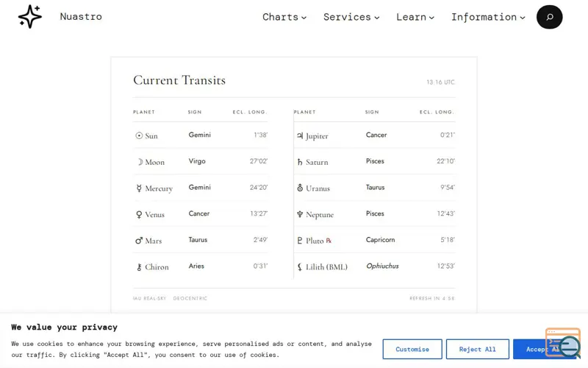The image size is (588, 368).
Task: Click the Jupiter planet glyph
Action: click(x=300, y=135)
